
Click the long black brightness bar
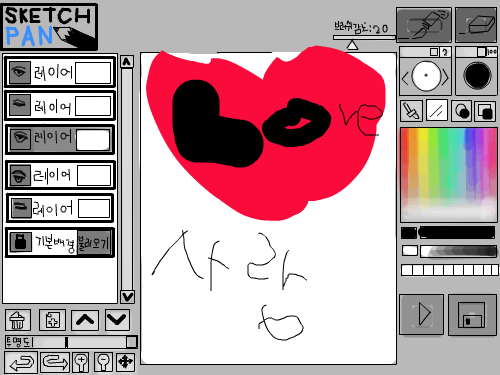click(x=457, y=233)
